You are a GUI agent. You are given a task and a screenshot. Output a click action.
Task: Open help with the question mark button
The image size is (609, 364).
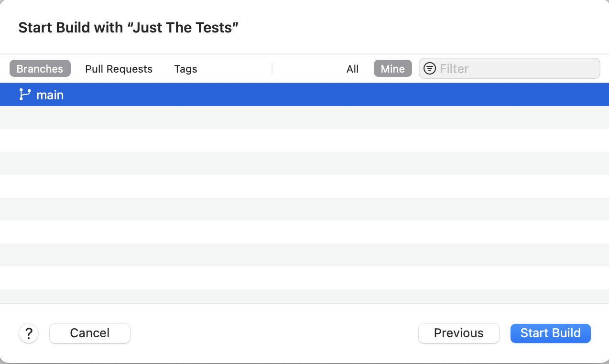[29, 333]
